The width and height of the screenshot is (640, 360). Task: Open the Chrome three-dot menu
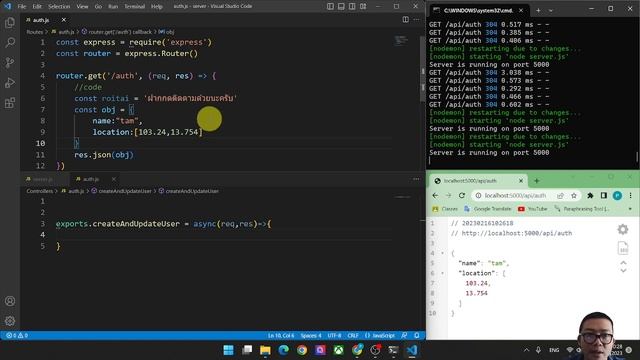pos(630,196)
